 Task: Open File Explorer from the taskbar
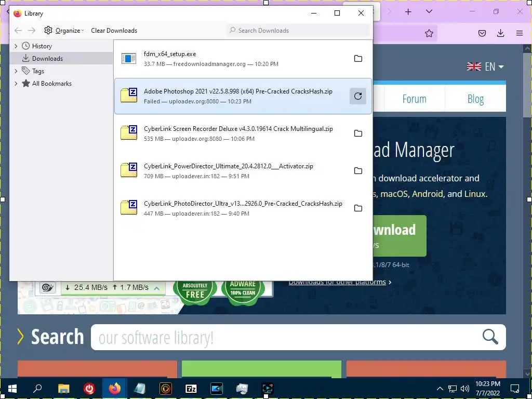click(63, 388)
